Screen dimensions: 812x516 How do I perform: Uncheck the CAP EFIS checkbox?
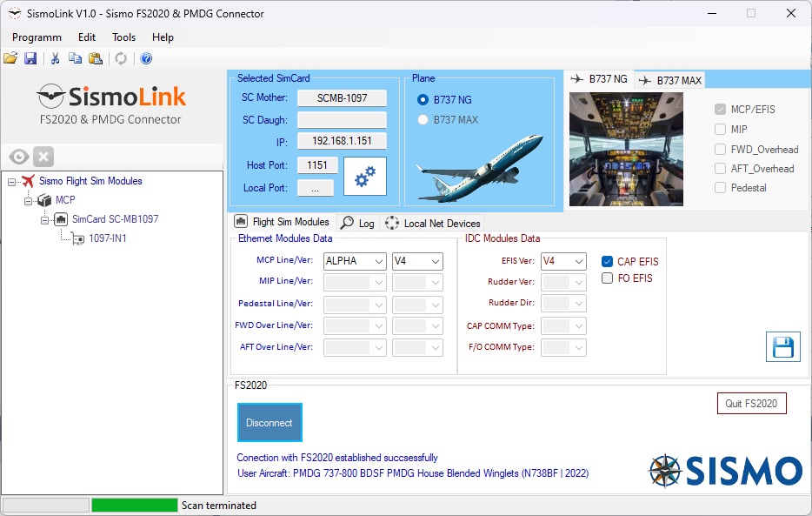pos(607,262)
